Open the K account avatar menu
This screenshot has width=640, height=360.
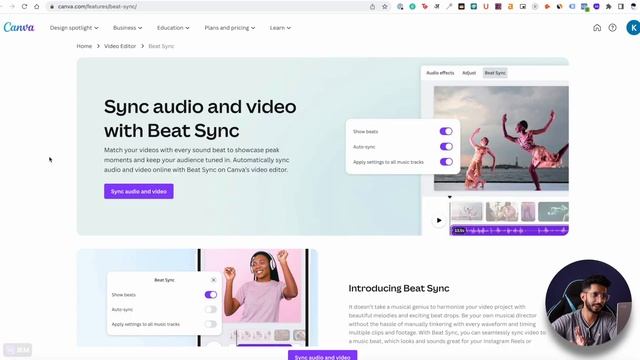click(633, 28)
